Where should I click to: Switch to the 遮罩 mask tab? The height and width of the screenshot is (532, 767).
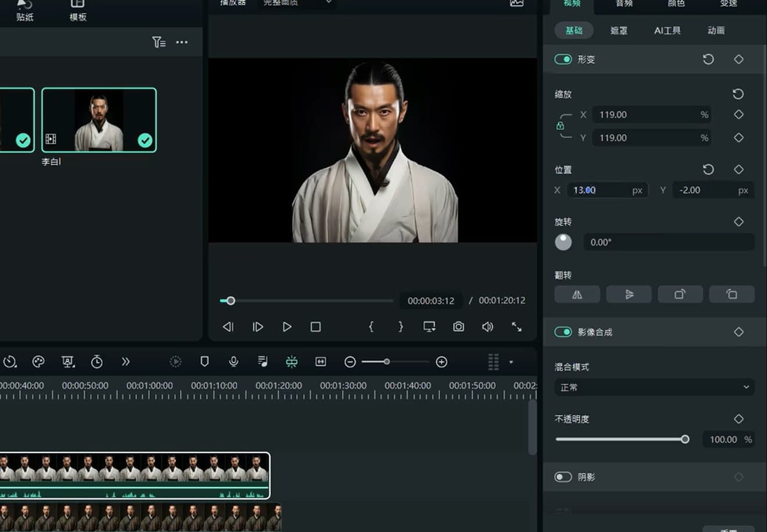pyautogui.click(x=618, y=30)
